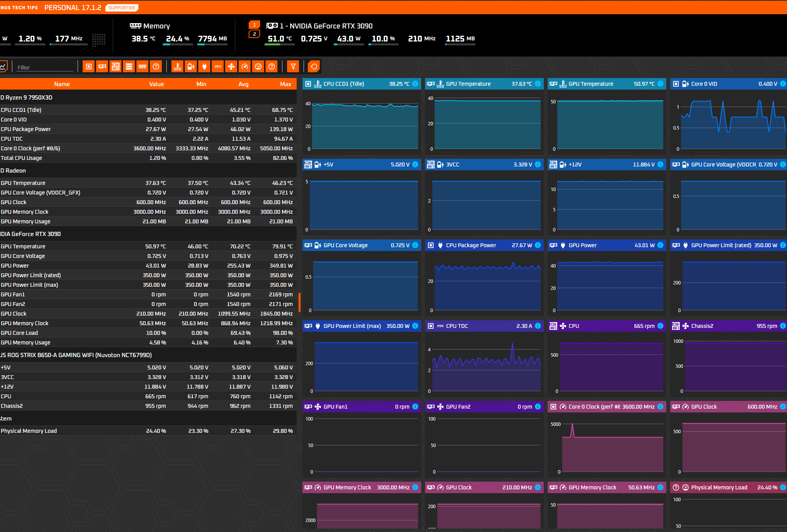
Task: Click the Chassis2 graph card header
Action: (729, 326)
